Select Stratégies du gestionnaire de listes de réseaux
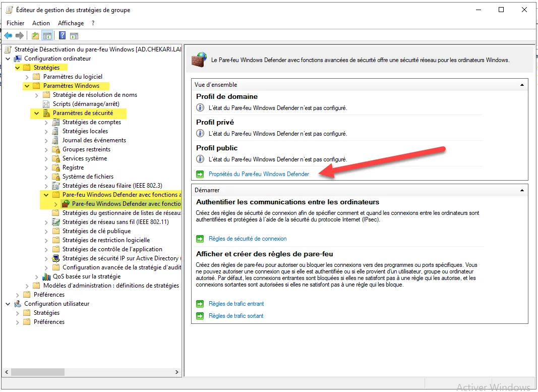 [x=122, y=213]
